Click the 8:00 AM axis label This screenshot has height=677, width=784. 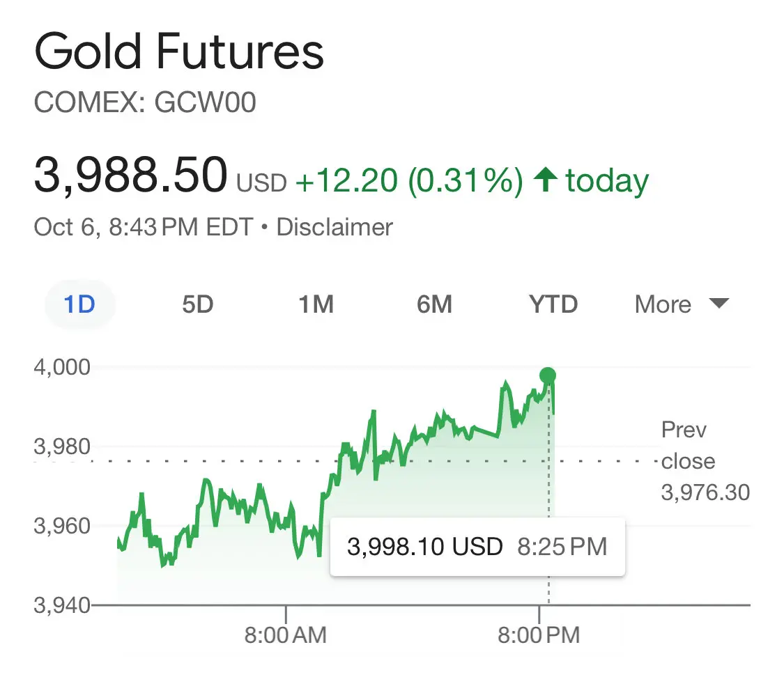pos(286,635)
